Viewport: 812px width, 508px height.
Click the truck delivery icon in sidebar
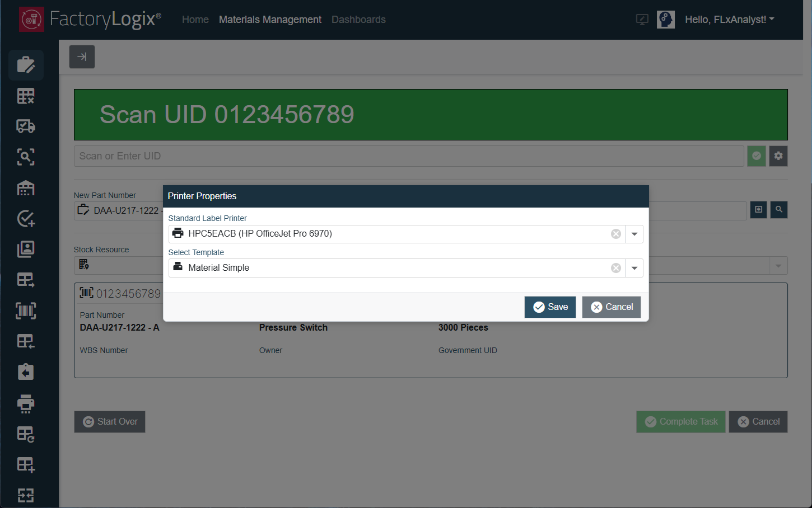coord(26,126)
